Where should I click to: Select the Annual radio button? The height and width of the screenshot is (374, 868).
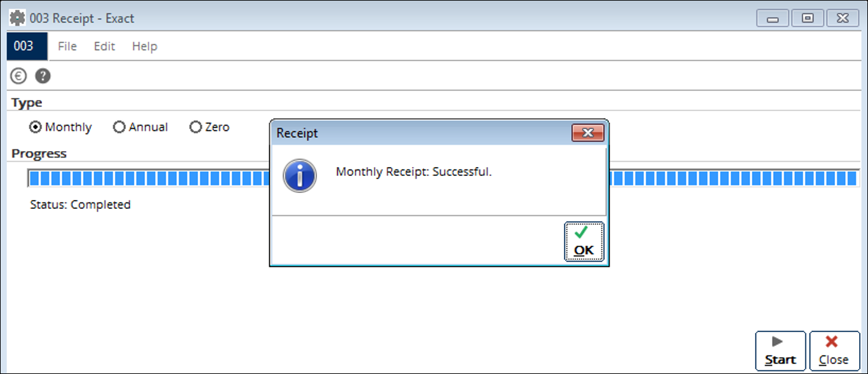tap(119, 127)
